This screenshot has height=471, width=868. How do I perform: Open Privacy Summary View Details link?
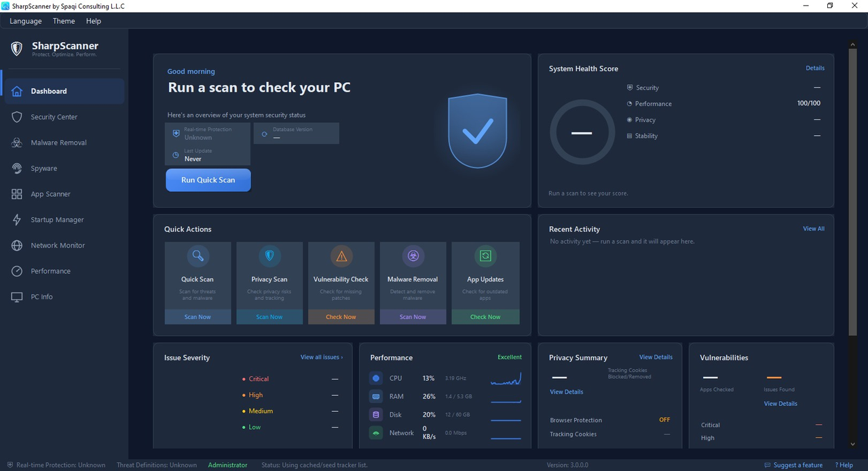coord(656,357)
